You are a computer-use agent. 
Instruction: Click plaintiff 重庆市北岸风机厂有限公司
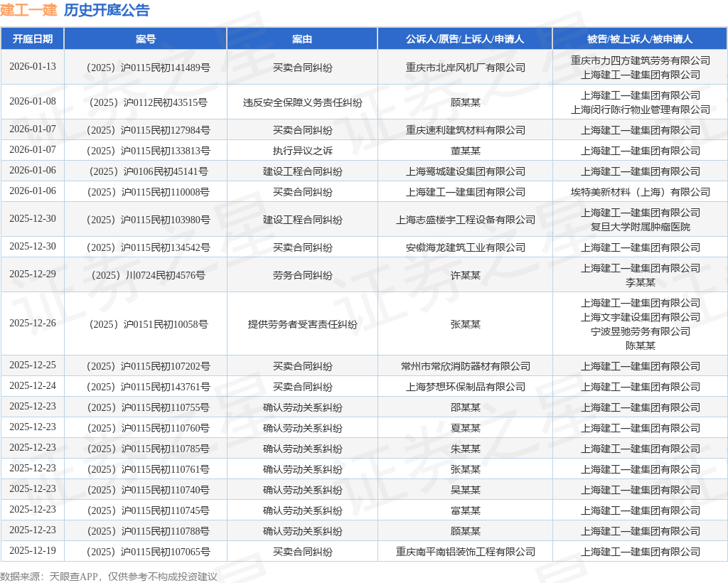tap(465, 68)
